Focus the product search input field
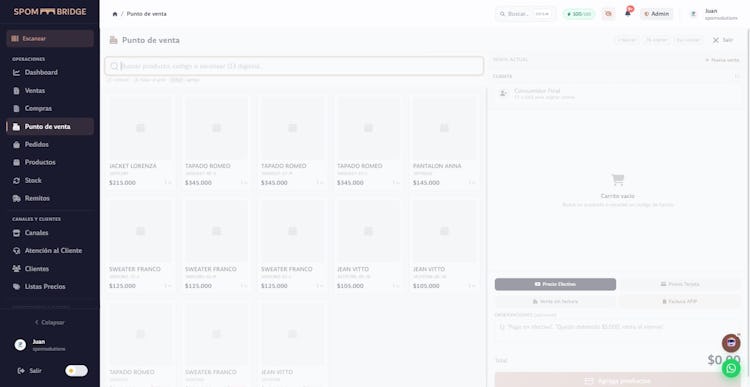This screenshot has width=750, height=387. (x=294, y=66)
